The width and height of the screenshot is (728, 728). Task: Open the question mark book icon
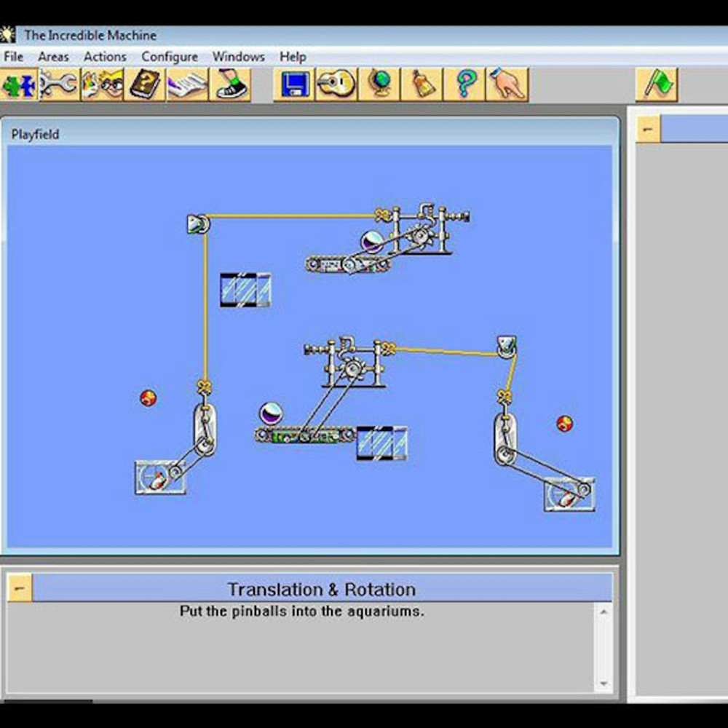coord(144,84)
